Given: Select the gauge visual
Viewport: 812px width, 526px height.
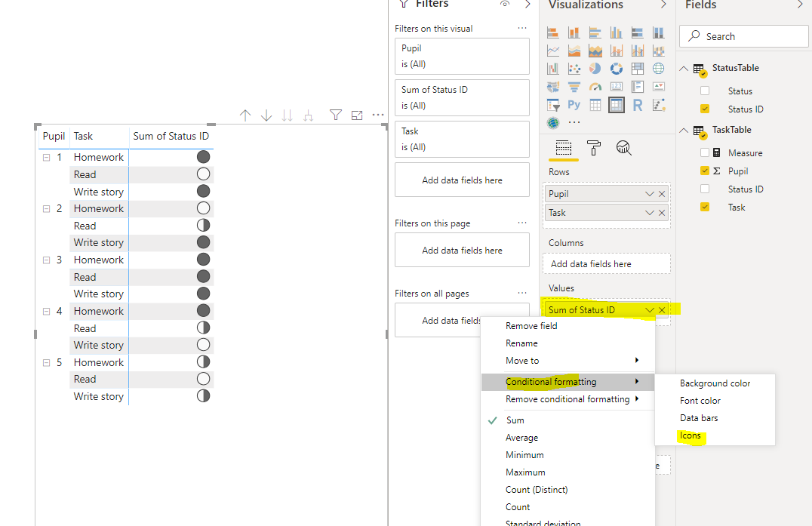Looking at the screenshot, I should click(x=595, y=87).
